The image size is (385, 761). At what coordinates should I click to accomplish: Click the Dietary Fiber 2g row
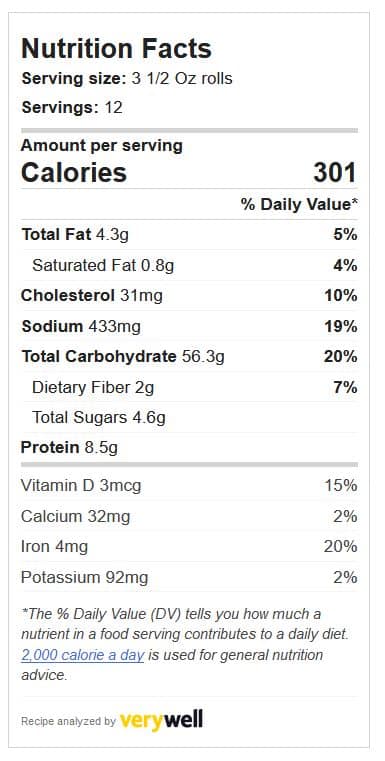tap(189, 387)
